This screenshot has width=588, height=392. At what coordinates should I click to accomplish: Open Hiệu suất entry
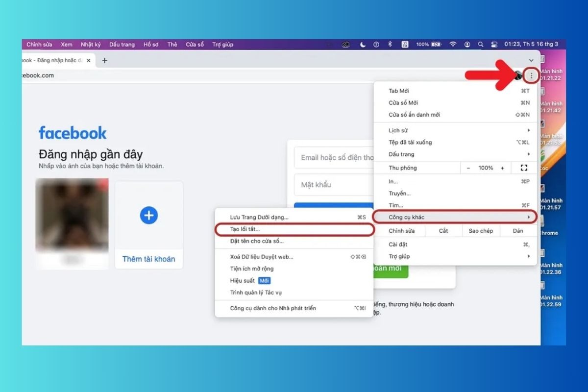(294, 281)
